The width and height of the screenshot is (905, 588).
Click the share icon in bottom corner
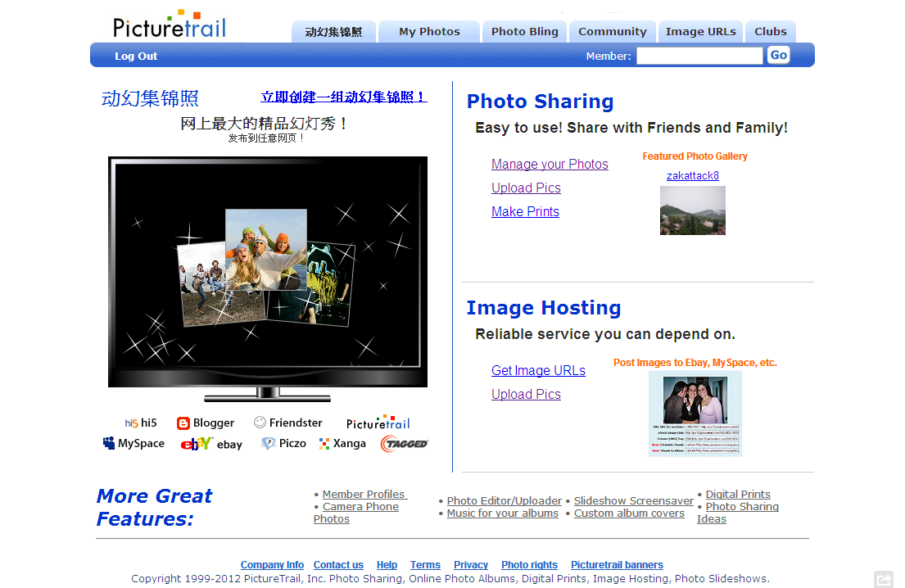click(x=883, y=579)
